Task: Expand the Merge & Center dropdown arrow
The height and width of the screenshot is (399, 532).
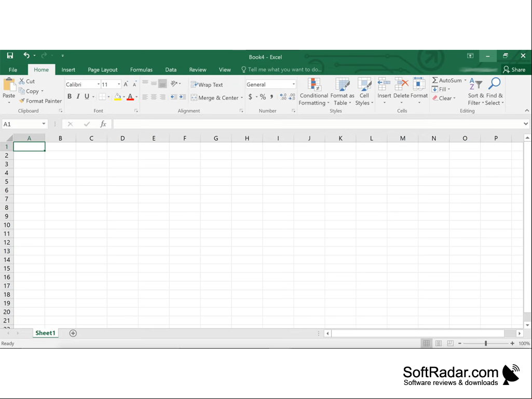Action: coord(241,98)
